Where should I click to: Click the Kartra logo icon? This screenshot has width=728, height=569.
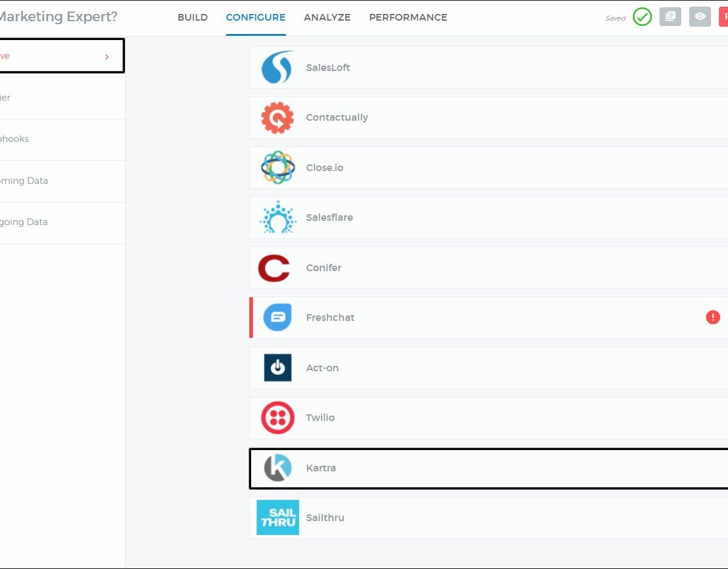(x=277, y=468)
